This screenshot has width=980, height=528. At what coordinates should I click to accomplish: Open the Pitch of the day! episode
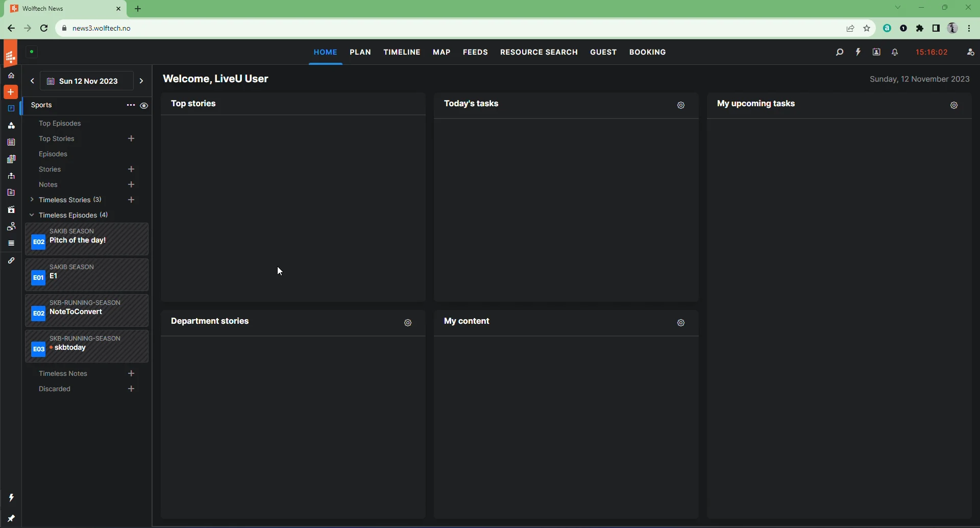click(87, 239)
